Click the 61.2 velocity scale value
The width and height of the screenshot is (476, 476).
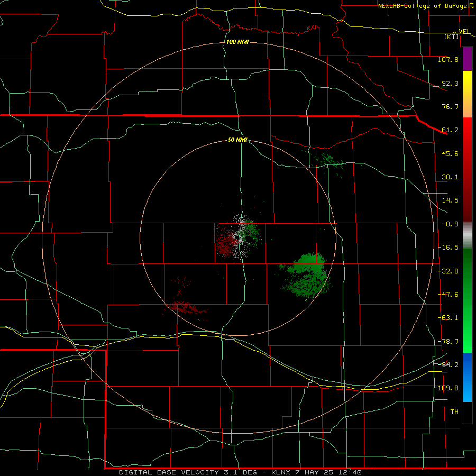point(450,130)
